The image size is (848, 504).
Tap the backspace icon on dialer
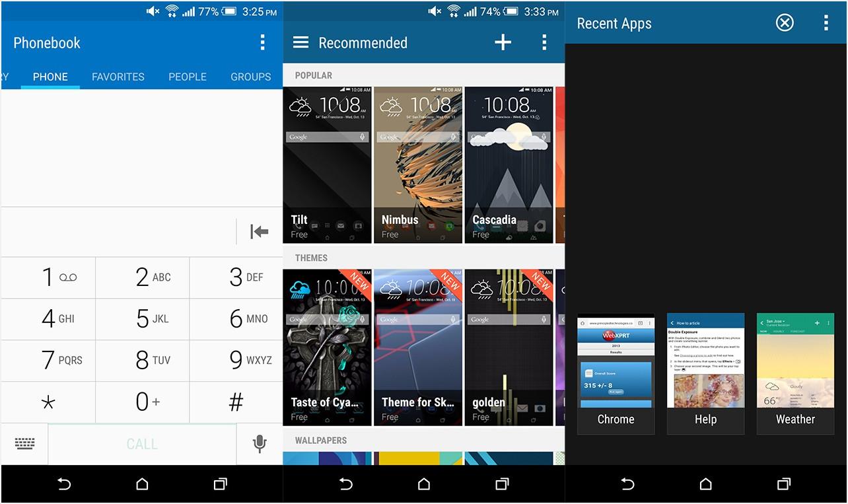259,231
